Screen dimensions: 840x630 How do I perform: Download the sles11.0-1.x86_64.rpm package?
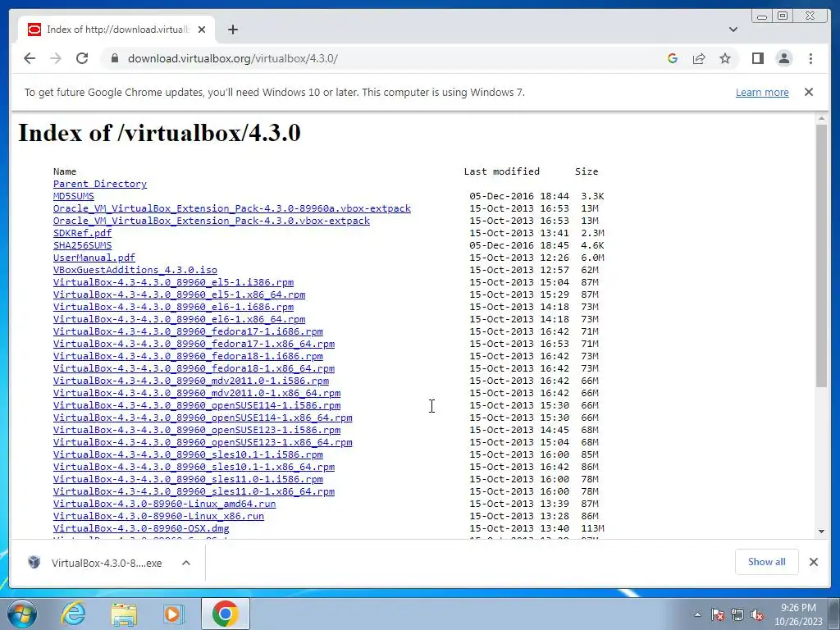point(194,492)
